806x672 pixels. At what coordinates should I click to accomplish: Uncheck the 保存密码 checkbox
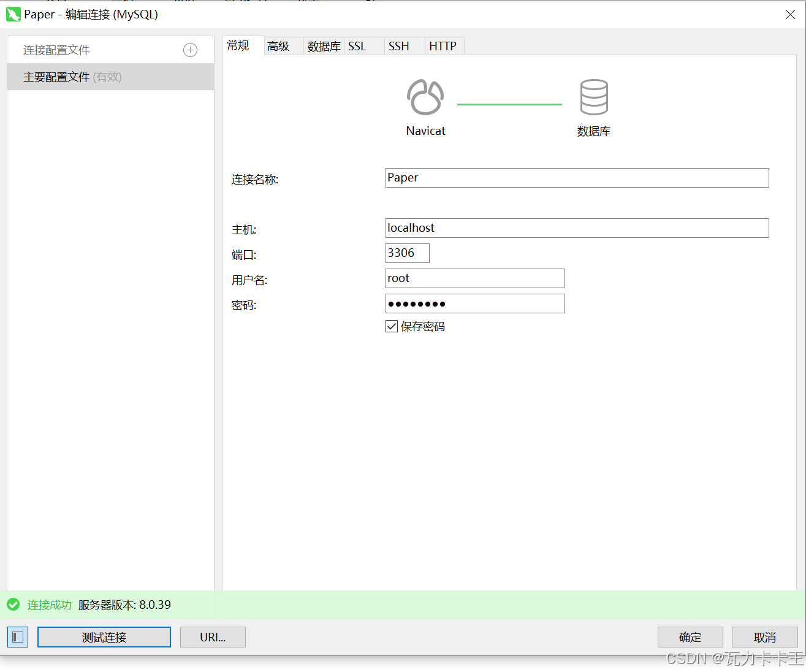[392, 326]
